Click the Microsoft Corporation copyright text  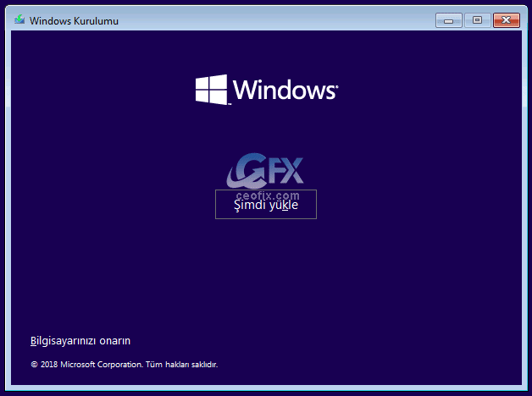125,365
